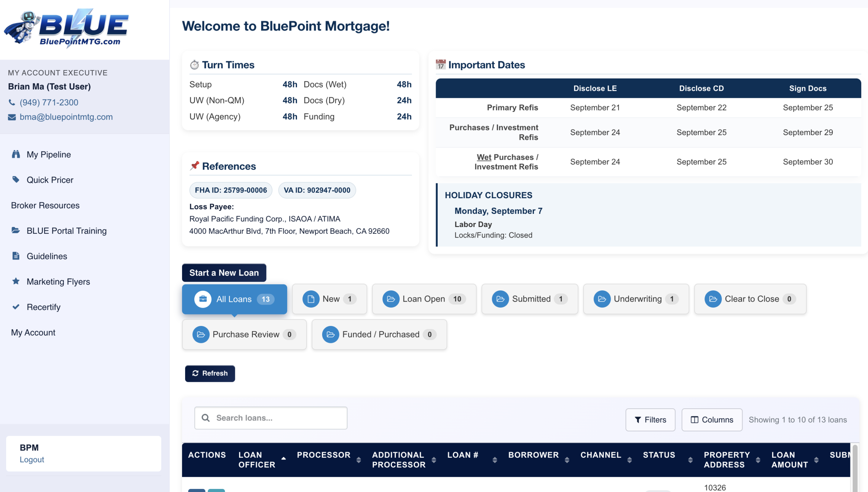Select the Underwriting loans tab
Viewport: 868px width, 492px height.
pyautogui.click(x=636, y=299)
